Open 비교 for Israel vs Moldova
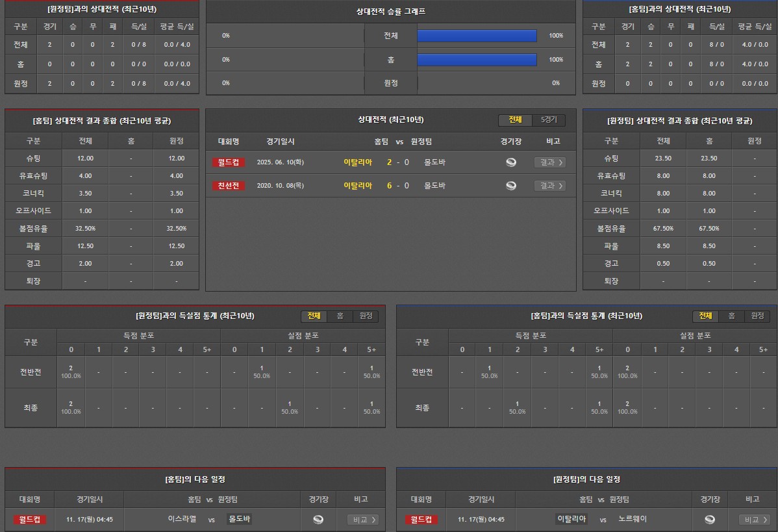This screenshot has height=532, width=778. pyautogui.click(x=363, y=520)
